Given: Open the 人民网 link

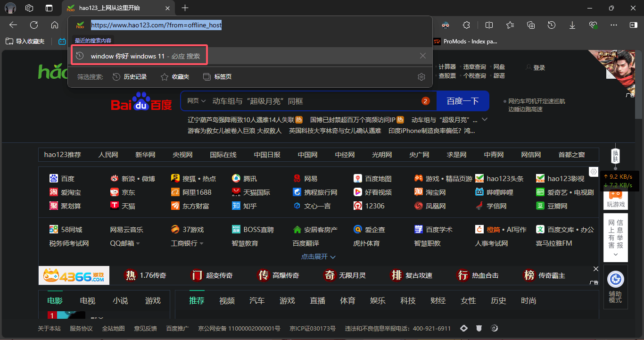Looking at the screenshot, I should [108, 155].
